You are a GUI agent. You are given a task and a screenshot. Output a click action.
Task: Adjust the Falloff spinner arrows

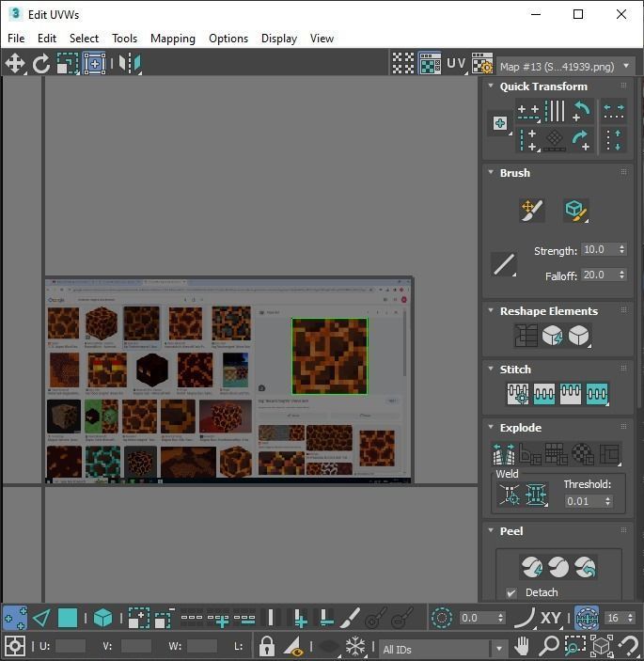click(621, 275)
